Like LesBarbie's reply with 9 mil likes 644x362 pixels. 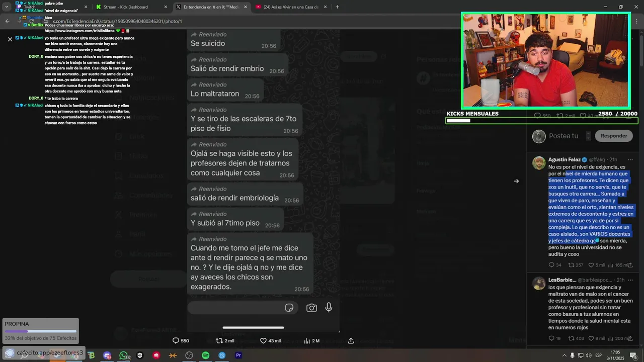point(596,338)
